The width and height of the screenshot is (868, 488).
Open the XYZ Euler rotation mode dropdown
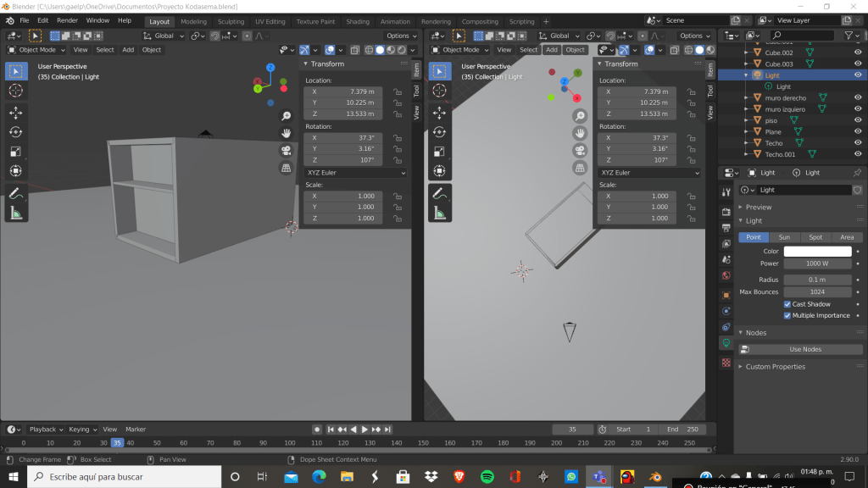(355, 173)
